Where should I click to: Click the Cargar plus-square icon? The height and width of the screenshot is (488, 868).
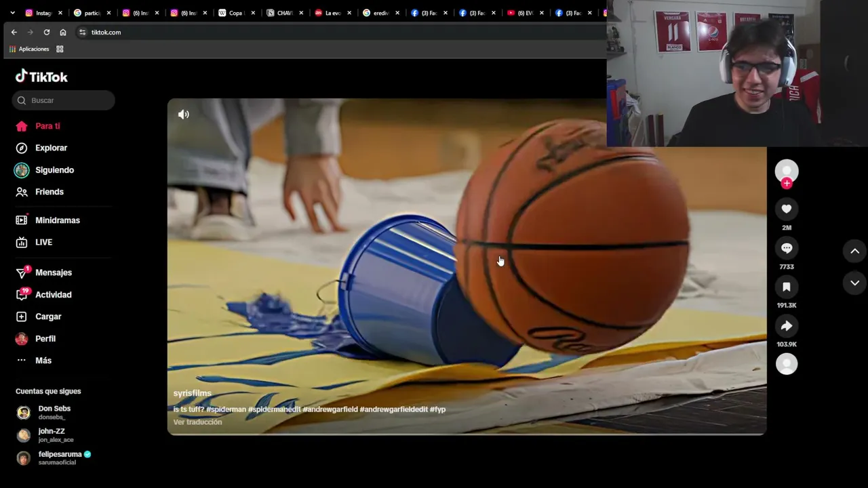tap(22, 317)
